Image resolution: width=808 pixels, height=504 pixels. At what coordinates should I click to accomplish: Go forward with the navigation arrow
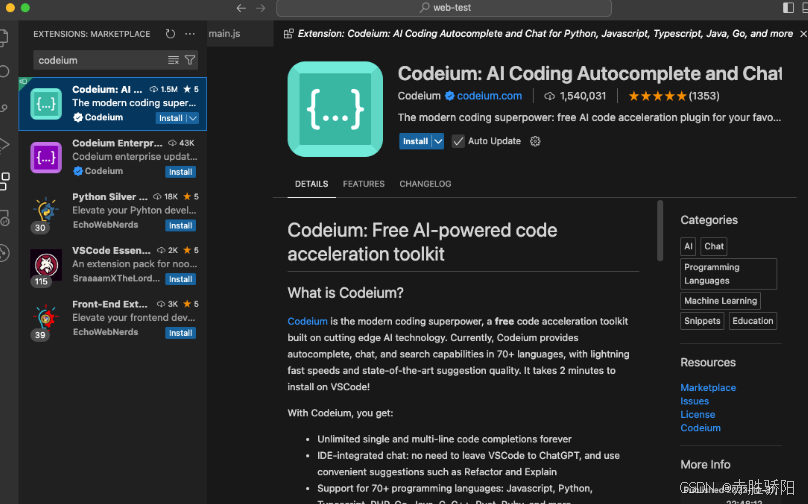[x=261, y=8]
